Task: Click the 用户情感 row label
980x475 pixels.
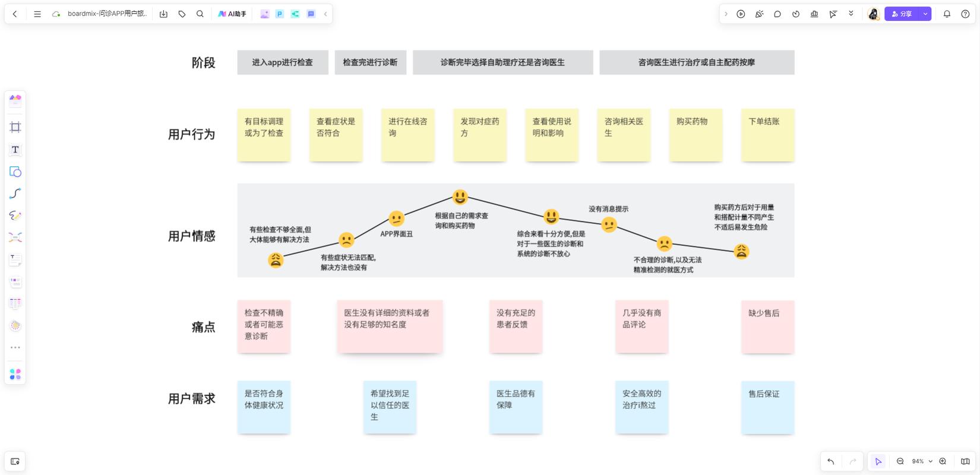Action: (191, 236)
